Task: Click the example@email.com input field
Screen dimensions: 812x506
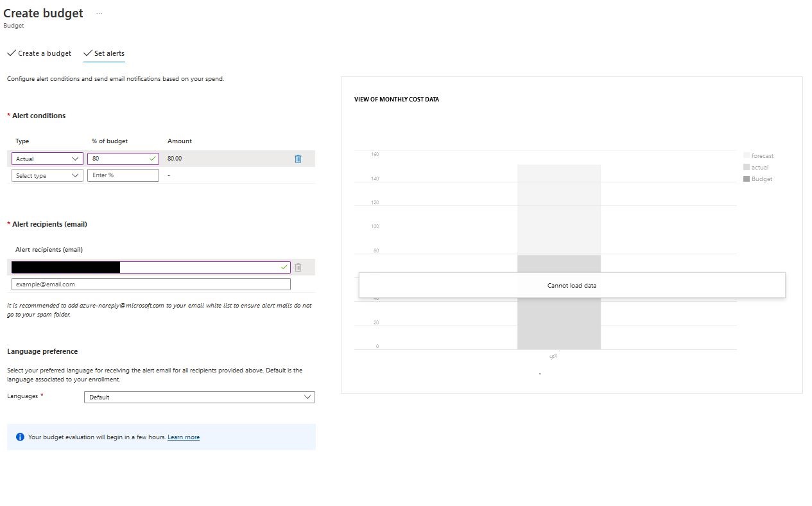Action: click(151, 284)
